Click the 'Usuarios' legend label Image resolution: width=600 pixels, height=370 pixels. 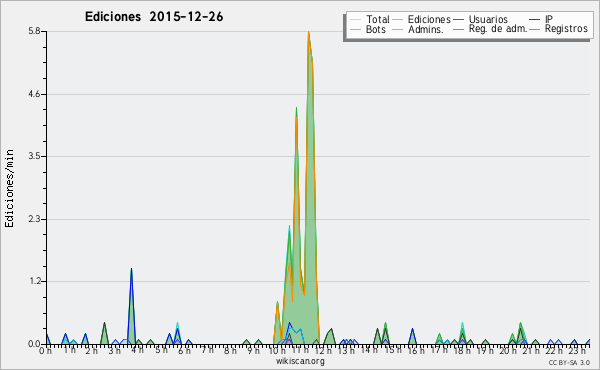pyautogui.click(x=488, y=19)
